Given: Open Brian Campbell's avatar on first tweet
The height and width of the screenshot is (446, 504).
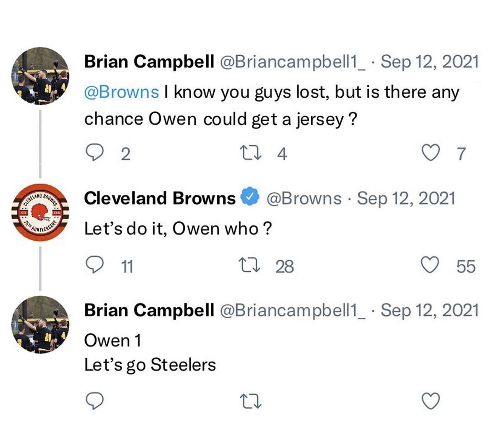Looking at the screenshot, I should coord(40,76).
